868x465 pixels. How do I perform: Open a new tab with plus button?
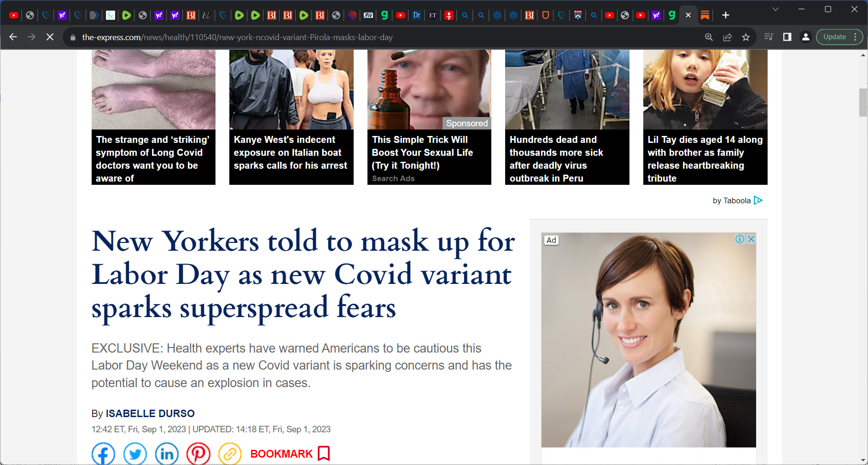coord(725,15)
